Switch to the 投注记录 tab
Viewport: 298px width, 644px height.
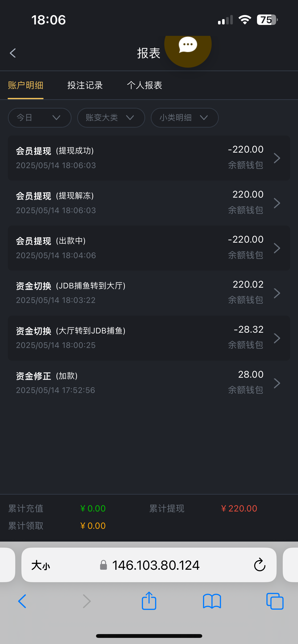pyautogui.click(x=85, y=85)
